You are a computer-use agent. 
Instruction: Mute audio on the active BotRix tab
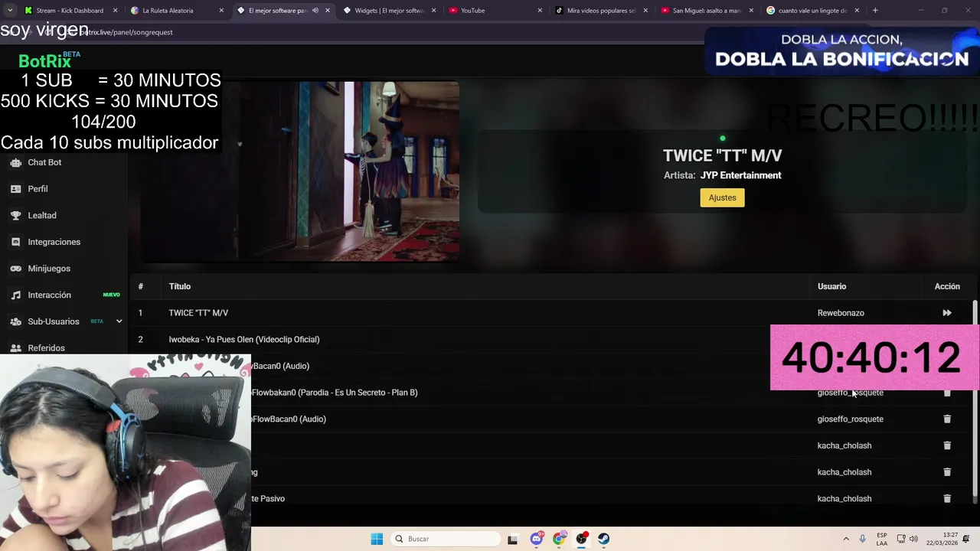coord(315,11)
